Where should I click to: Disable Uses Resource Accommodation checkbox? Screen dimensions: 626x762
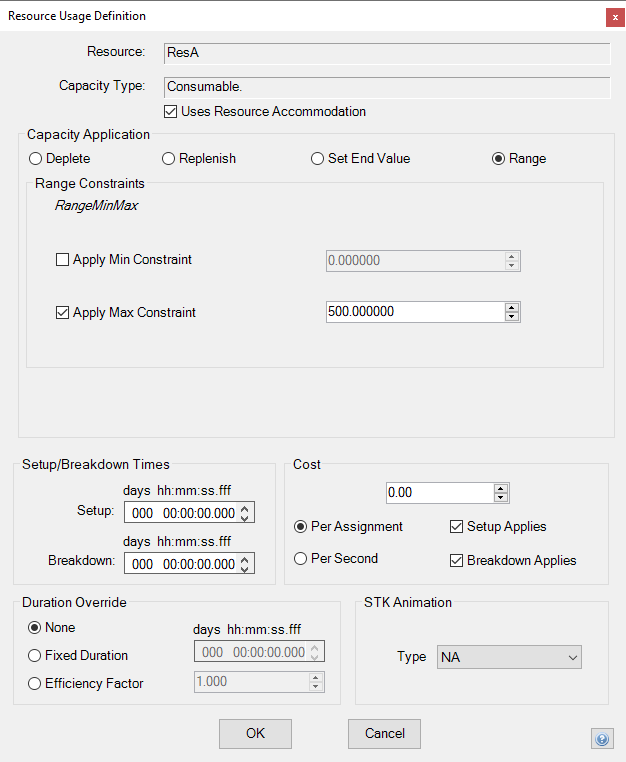click(171, 112)
